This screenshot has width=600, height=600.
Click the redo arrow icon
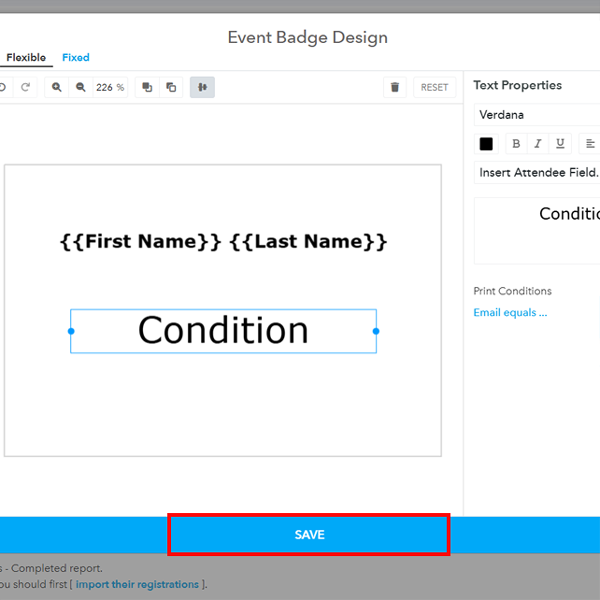tap(26, 87)
